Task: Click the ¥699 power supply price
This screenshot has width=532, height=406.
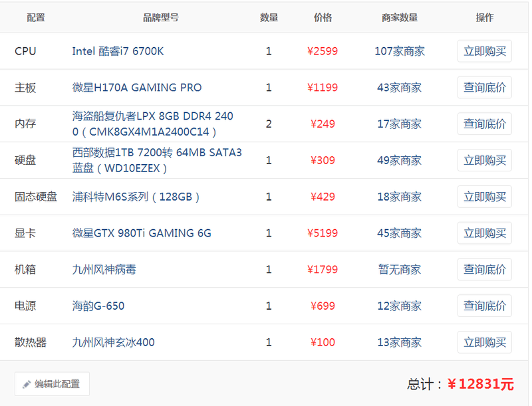Action: (323, 306)
